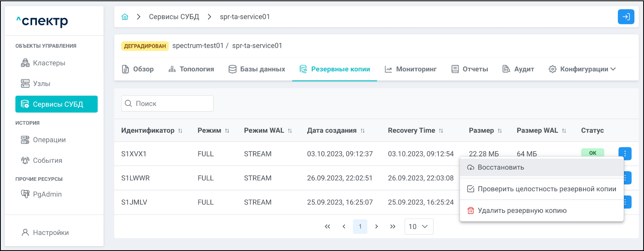The image size is (644, 251).
Task: Sort by Дата создания column
Action: click(363, 131)
